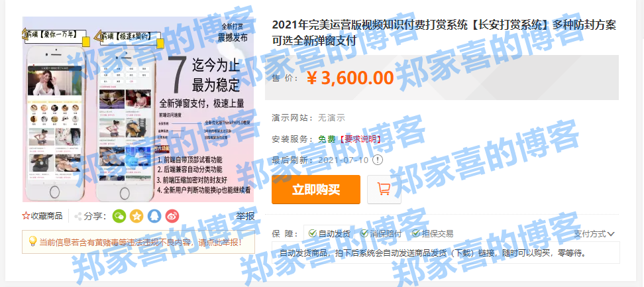Open the product preview image
Screen dimensions: 644x287
138,109
